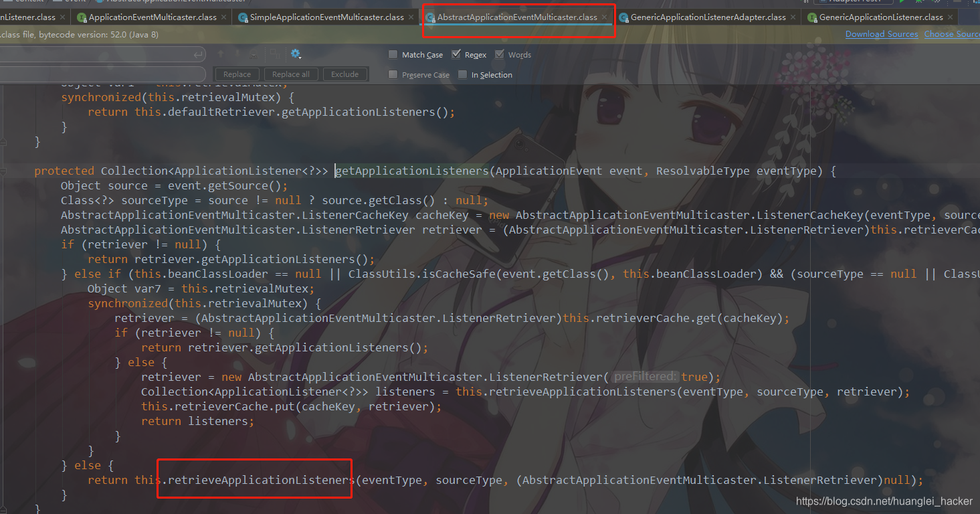The width and height of the screenshot is (980, 514).
Task: Close the ApplicationEventMulticaster.class tab
Action: [x=224, y=17]
